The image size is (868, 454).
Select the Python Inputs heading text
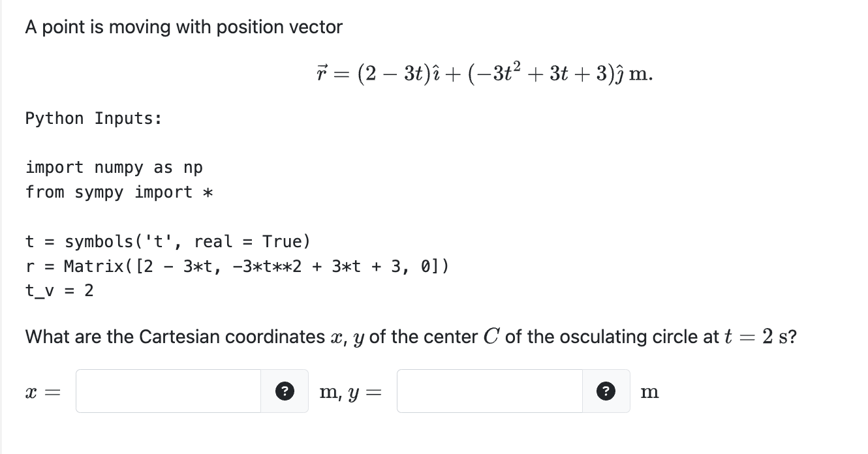click(91, 118)
